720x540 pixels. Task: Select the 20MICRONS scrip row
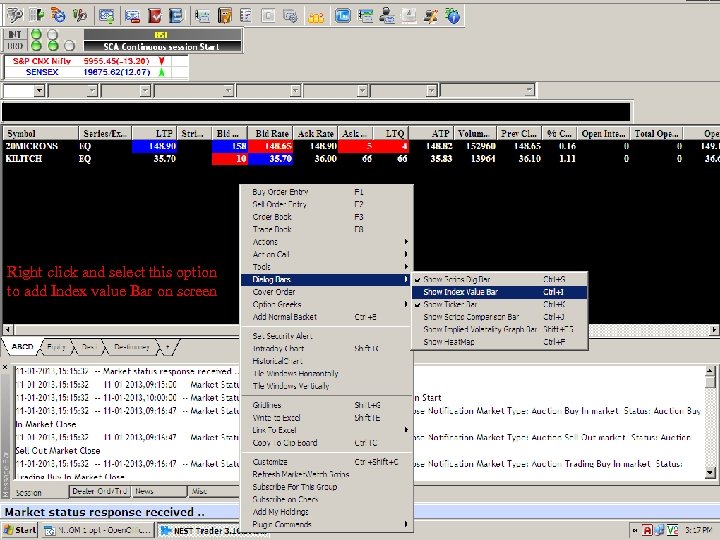click(x=360, y=146)
